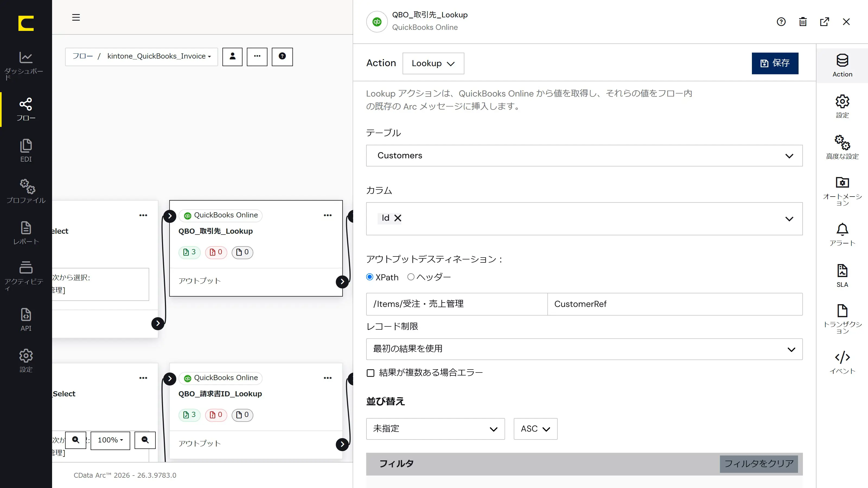Click the CustomerRef input field
868x488 pixels.
[675, 304]
